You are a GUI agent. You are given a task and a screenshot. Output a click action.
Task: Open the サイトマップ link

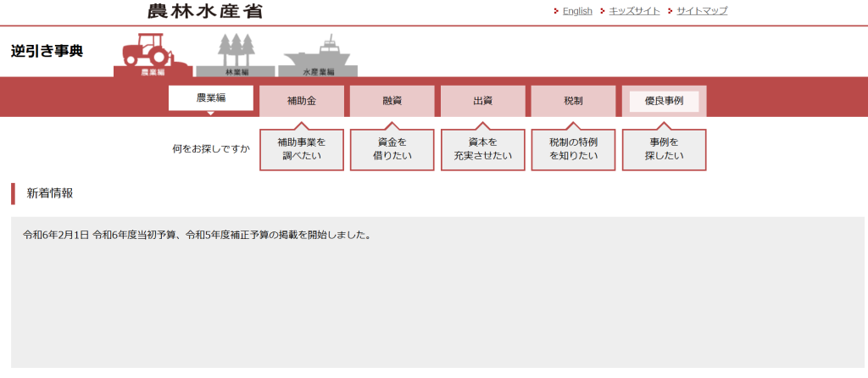point(702,11)
